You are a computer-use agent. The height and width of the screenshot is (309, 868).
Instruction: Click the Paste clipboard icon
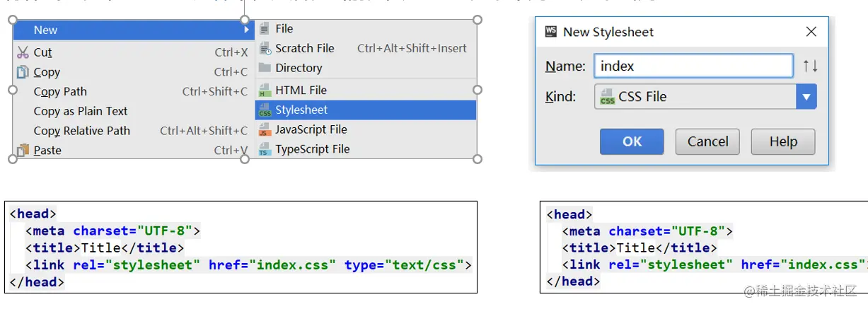(23, 150)
